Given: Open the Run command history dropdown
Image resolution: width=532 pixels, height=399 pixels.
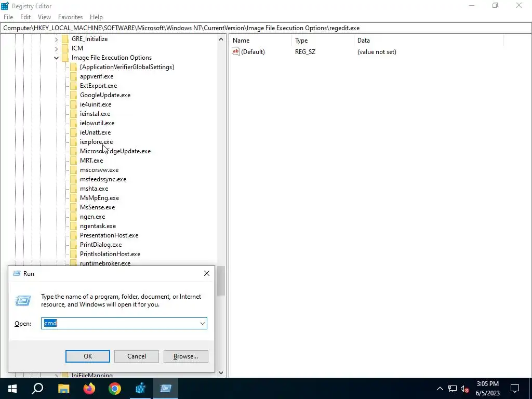Looking at the screenshot, I should [x=202, y=323].
